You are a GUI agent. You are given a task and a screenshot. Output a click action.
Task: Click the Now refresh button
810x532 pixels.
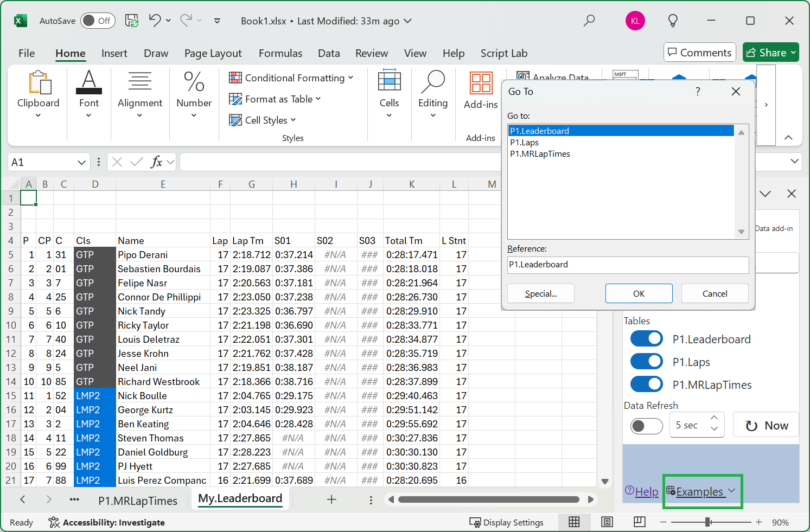(766, 426)
